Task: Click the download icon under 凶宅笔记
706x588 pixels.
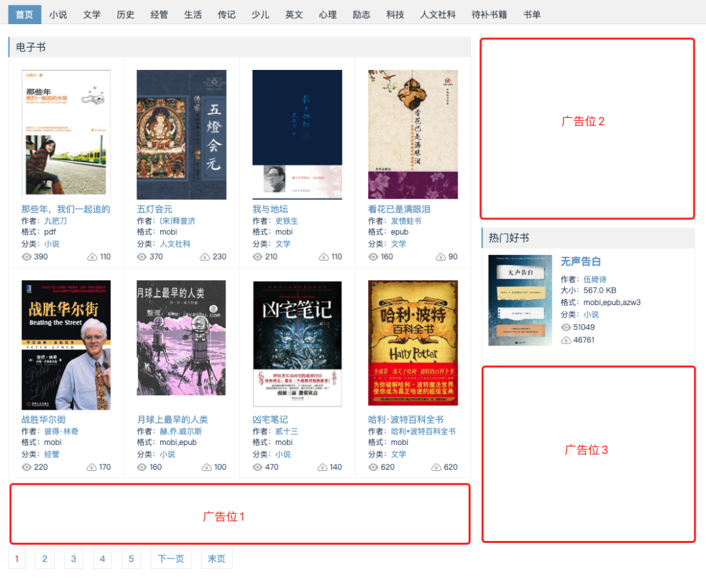Action: (x=322, y=467)
